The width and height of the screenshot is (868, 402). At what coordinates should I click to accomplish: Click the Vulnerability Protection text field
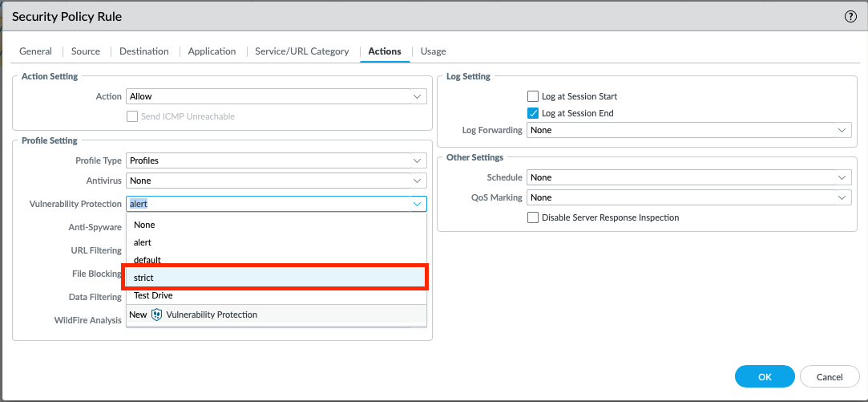(x=268, y=205)
